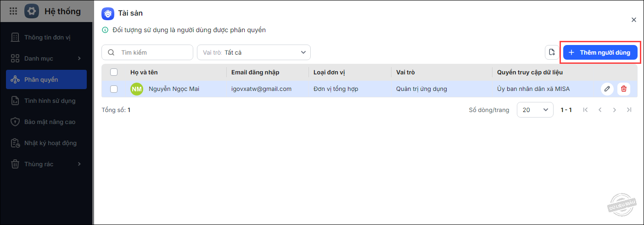
Task: Click the Thêm người dùng button
Action: 600,52
